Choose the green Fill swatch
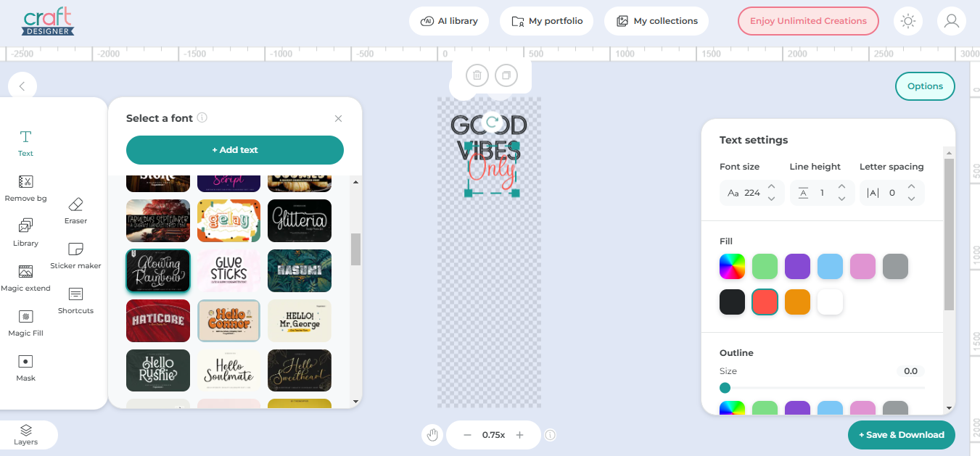 765,267
